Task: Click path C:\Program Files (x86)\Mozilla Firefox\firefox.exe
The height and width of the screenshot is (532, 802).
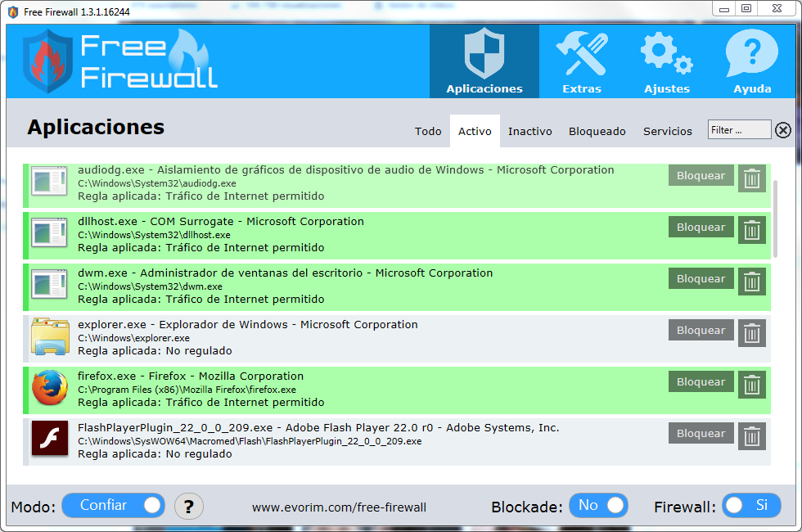Action: [187, 390]
